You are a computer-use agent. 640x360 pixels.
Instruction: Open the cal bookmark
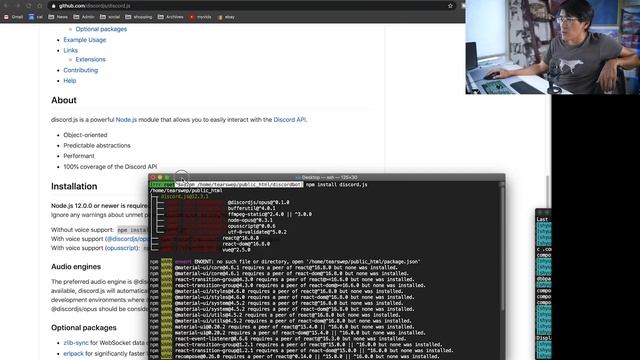click(x=36, y=17)
